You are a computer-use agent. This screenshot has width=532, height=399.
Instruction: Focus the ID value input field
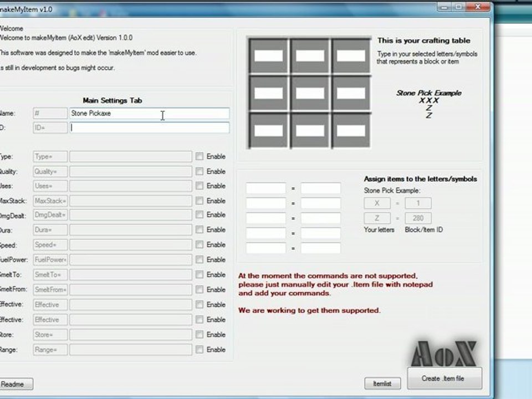pyautogui.click(x=149, y=127)
